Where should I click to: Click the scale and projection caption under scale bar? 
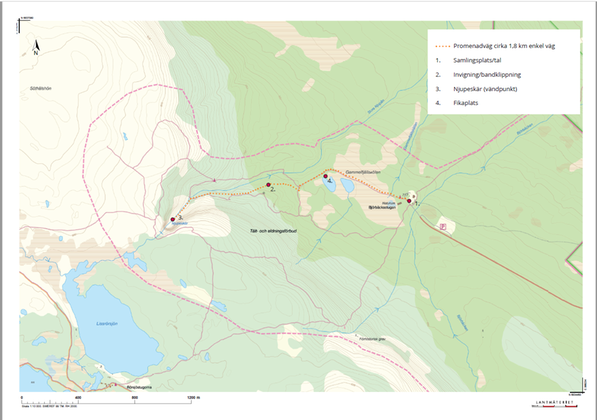click(x=49, y=406)
